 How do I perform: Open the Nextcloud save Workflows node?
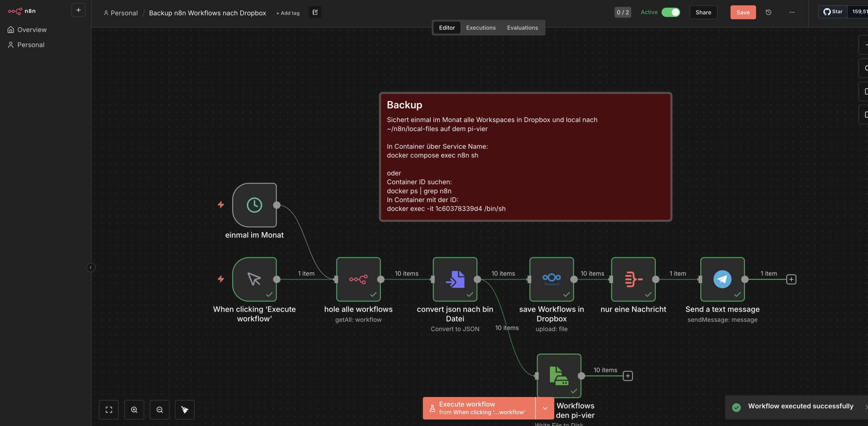[551, 279]
